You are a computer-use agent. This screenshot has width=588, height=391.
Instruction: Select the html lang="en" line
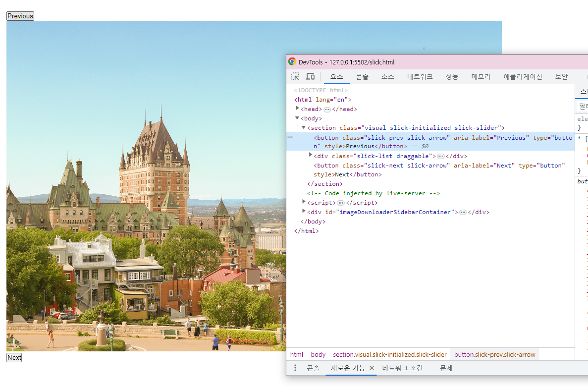(x=322, y=100)
